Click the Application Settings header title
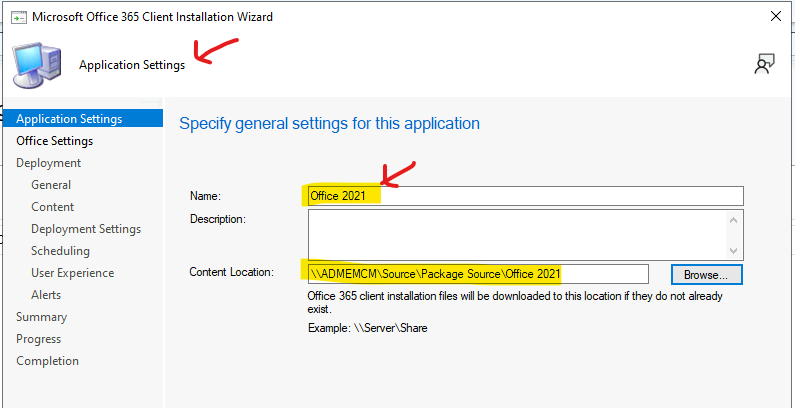The width and height of the screenshot is (795, 408). [x=132, y=65]
